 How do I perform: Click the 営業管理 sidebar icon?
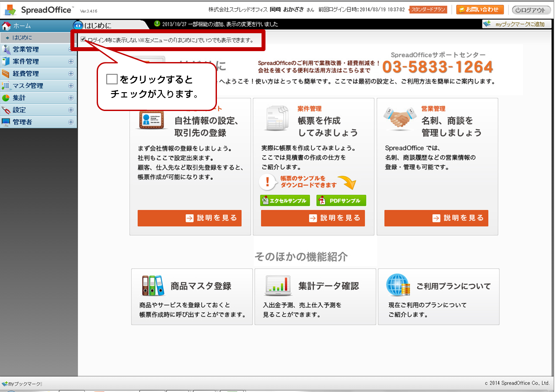[6, 49]
